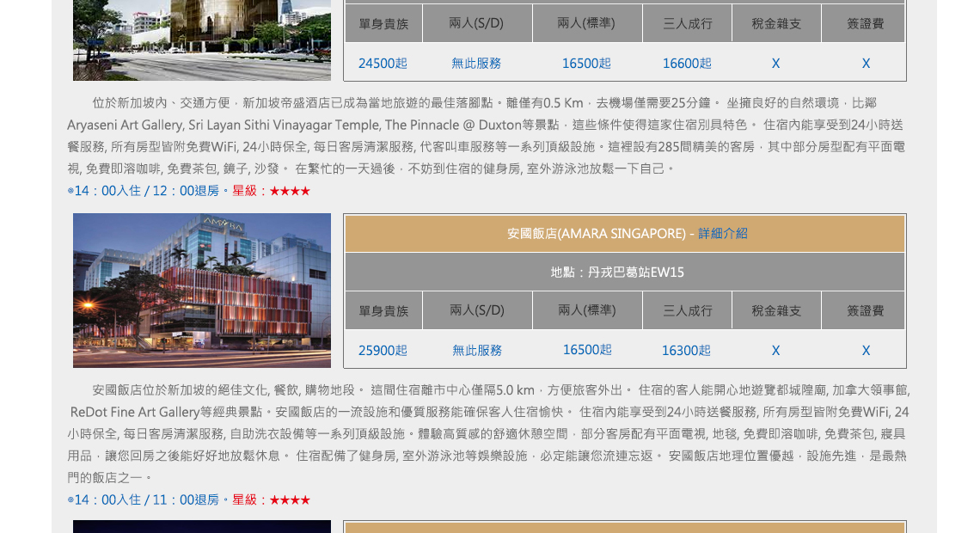Click the 位於新加坡內、交通方便 description paragraph
This screenshot has width=980, height=533.
[x=487, y=136]
